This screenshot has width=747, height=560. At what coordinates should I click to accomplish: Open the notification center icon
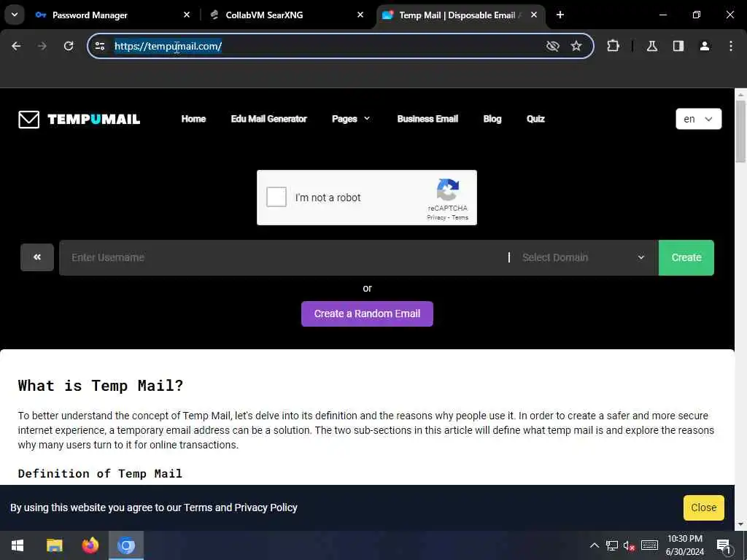[x=723, y=545]
